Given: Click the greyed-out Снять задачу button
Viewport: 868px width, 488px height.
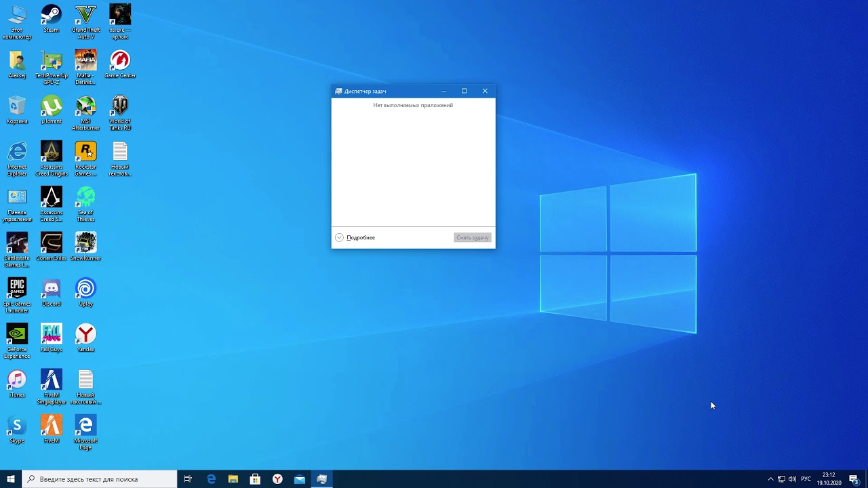Looking at the screenshot, I should (x=473, y=238).
